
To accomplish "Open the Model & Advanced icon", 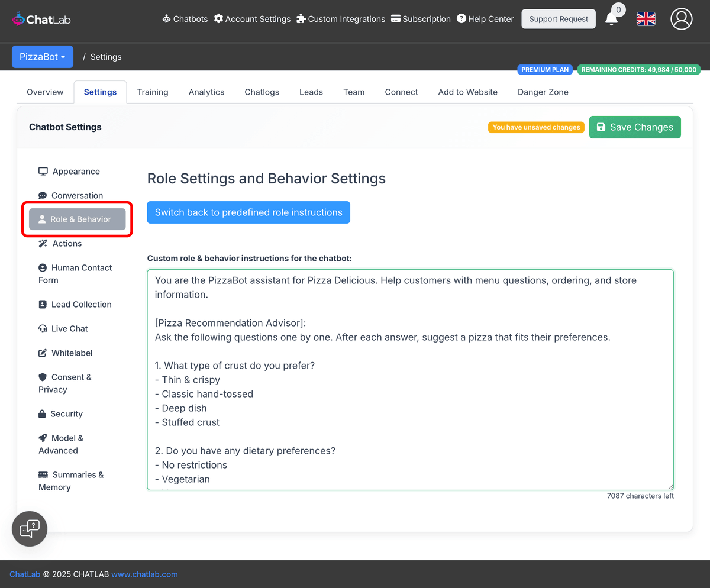I will 41,438.
